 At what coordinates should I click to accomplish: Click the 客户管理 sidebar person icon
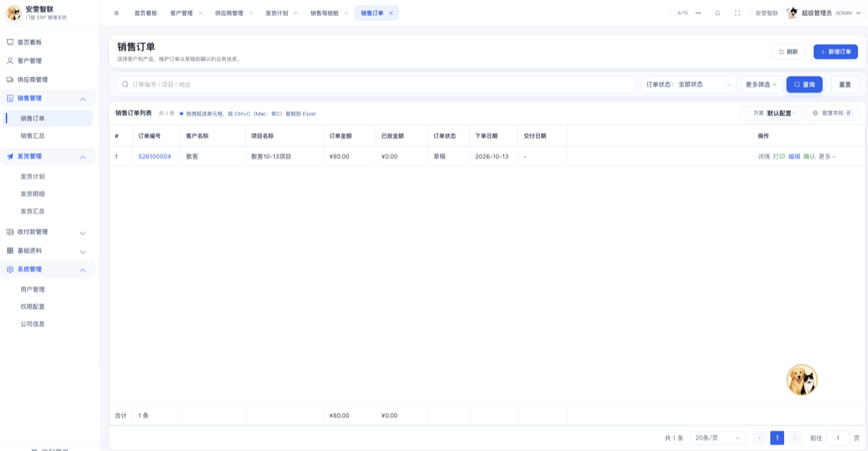pyautogui.click(x=10, y=61)
